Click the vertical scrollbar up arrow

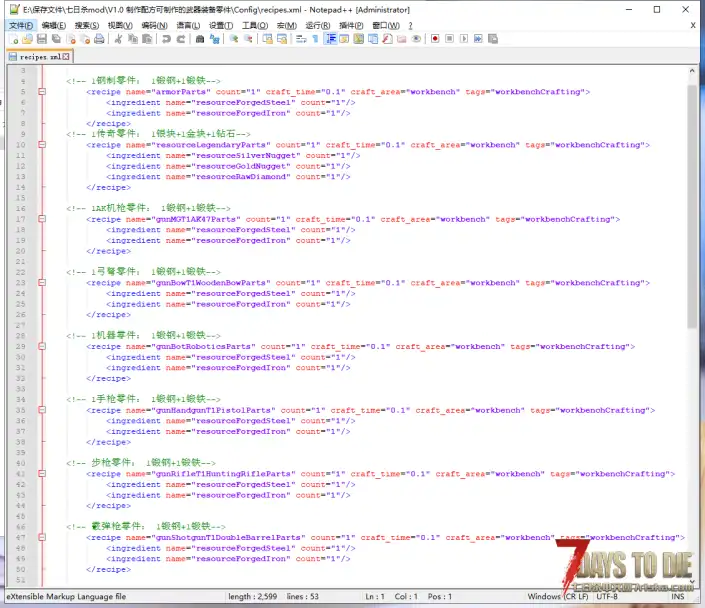click(x=692, y=71)
